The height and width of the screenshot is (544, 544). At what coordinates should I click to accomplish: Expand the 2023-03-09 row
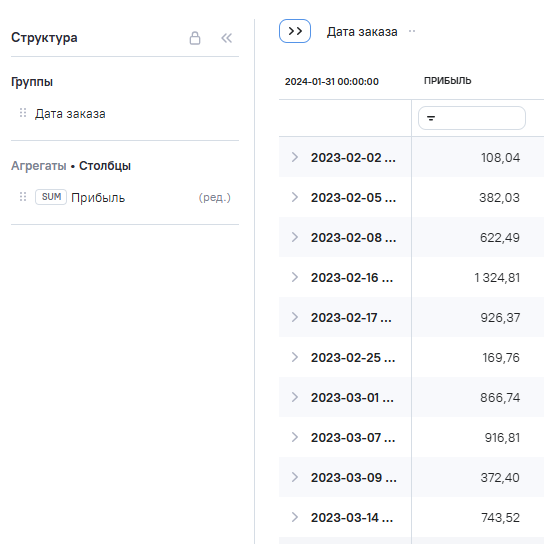point(295,477)
